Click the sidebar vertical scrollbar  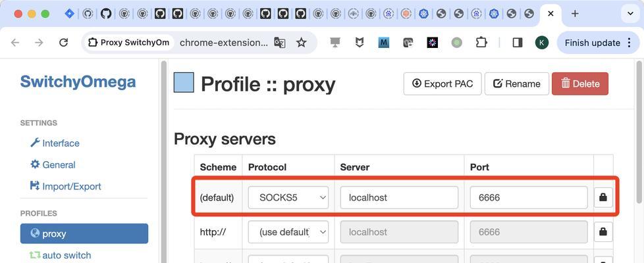163,162
